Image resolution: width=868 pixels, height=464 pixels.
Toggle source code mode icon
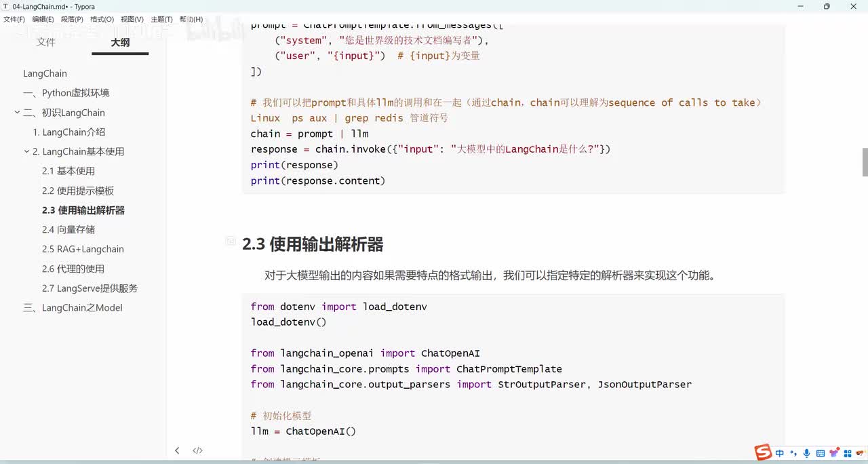coord(197,450)
